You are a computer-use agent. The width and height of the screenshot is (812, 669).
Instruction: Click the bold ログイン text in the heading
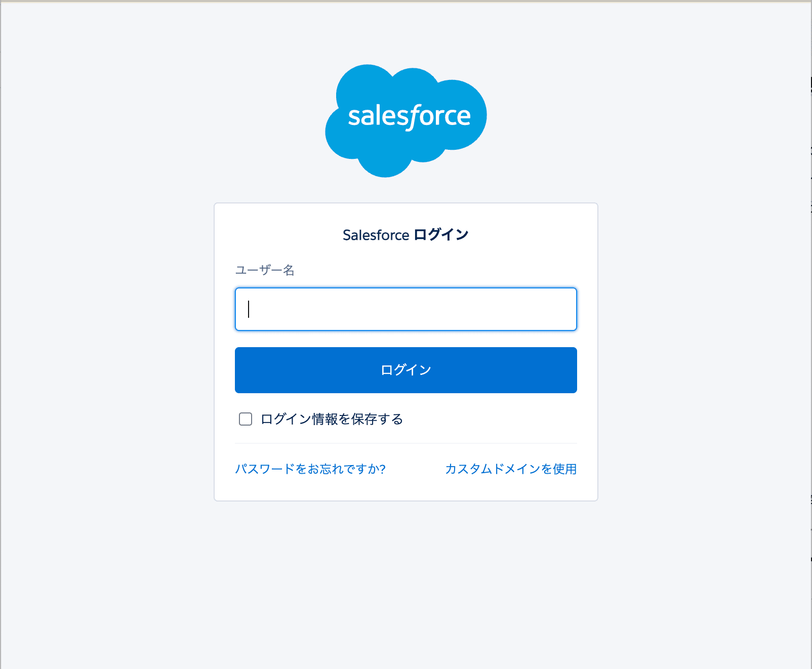(441, 235)
